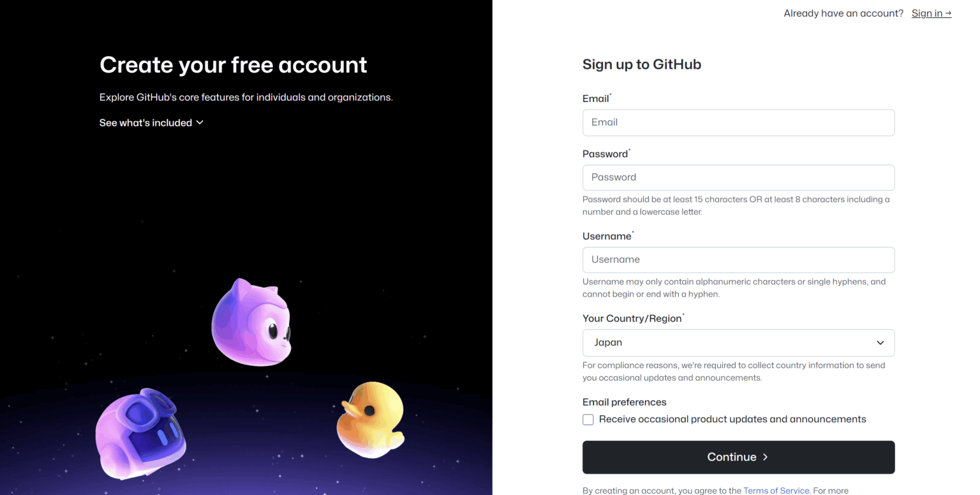Image resolution: width=980 pixels, height=495 pixels.
Task: Open dropdown showing Japan as selection
Action: point(738,343)
